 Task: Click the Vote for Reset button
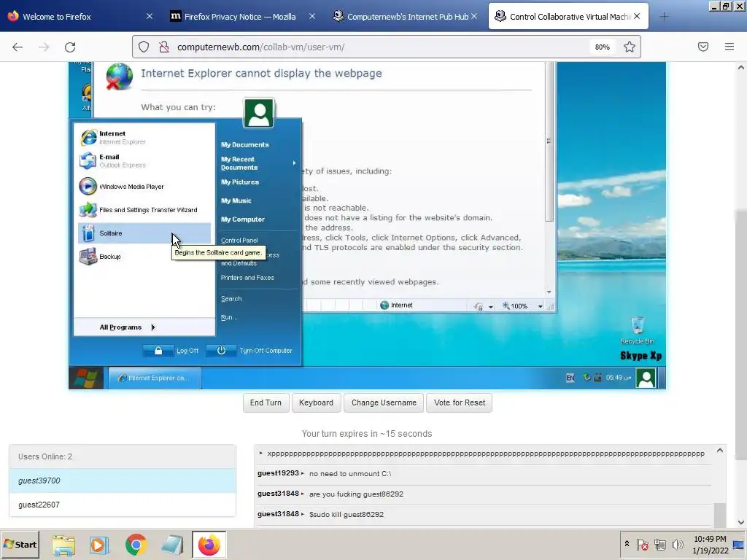(x=460, y=402)
